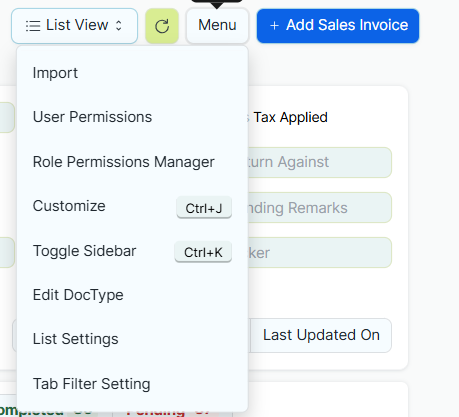Image resolution: width=459 pixels, height=417 pixels.
Task: Click the list icon in List View
Action: [x=33, y=26]
